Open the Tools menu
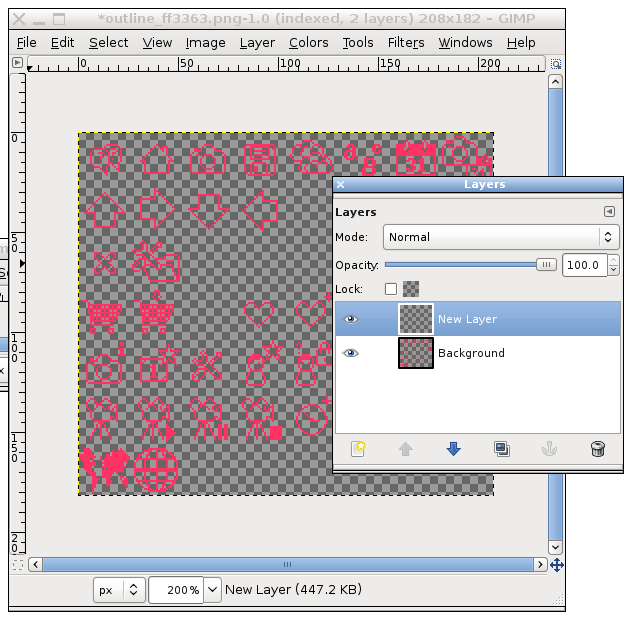Viewport: 632px width, 620px height. coord(358,43)
